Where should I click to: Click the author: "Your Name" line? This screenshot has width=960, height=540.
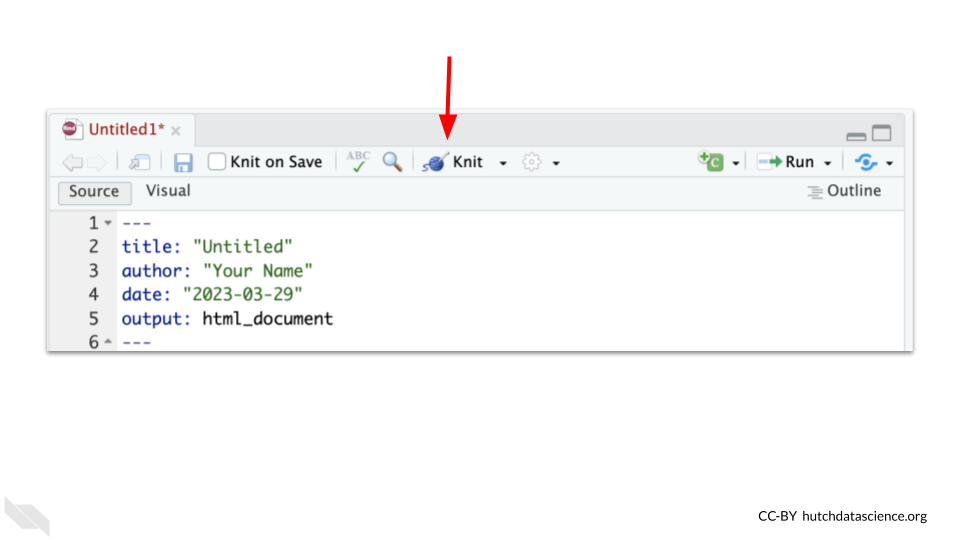tap(217, 271)
